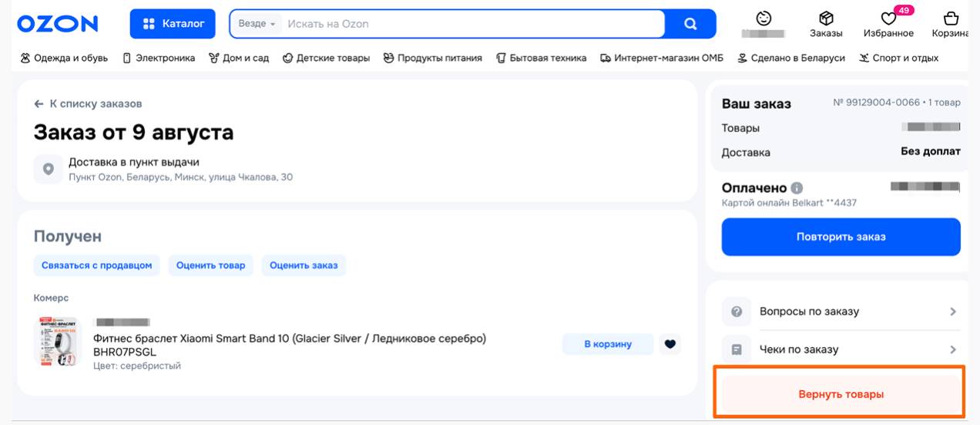Add product with В корзину button
Screen dimensions: 980x425
[608, 344]
